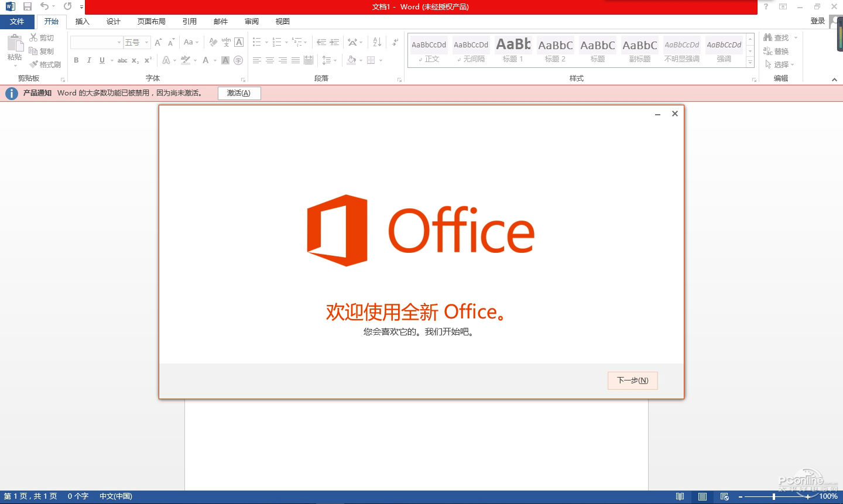This screenshot has height=504, width=843.
Task: Click the Decrease Indent icon
Action: click(321, 42)
